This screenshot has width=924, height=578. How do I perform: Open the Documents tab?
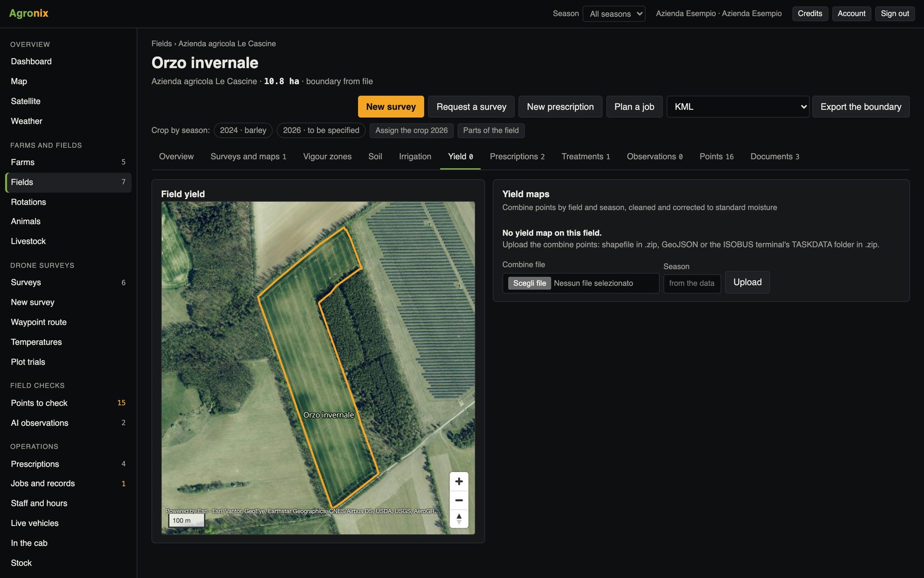coord(775,157)
